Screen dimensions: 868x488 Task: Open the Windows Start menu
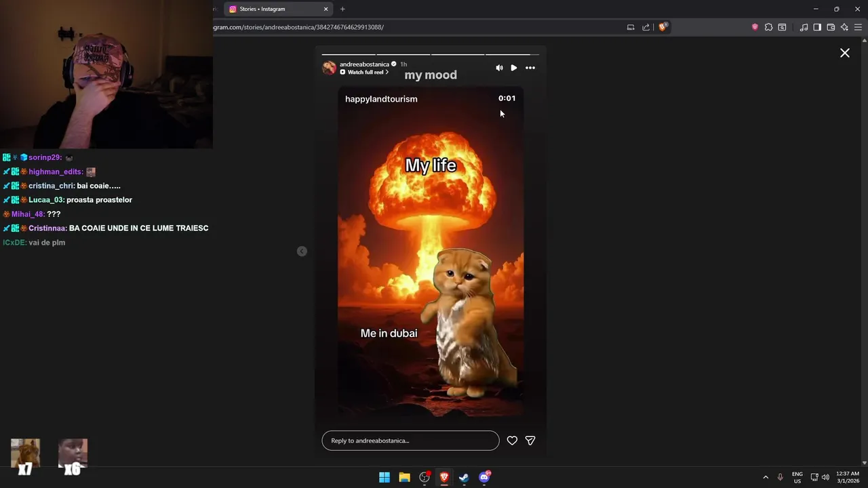pos(384,477)
